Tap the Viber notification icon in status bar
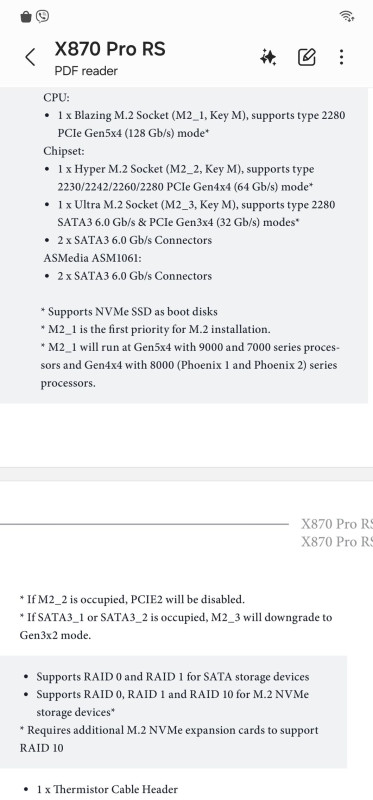Viewport: 373px width, 800px height. (x=43, y=17)
